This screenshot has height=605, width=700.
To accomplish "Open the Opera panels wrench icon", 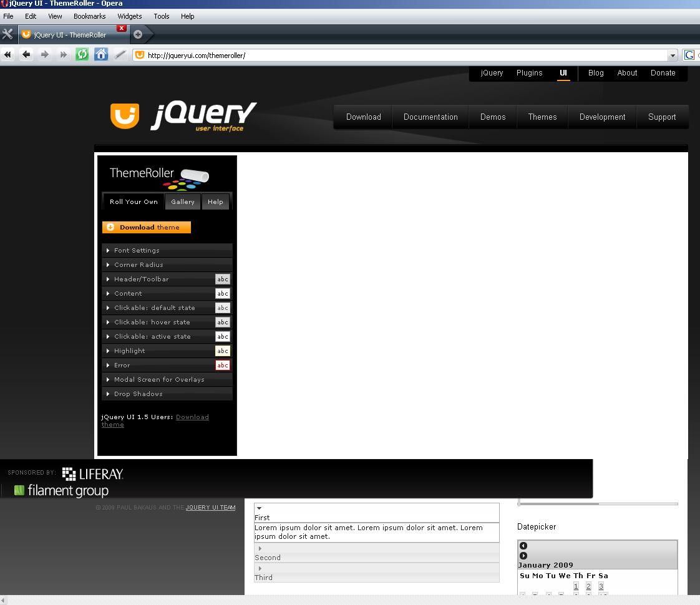I will (7, 34).
